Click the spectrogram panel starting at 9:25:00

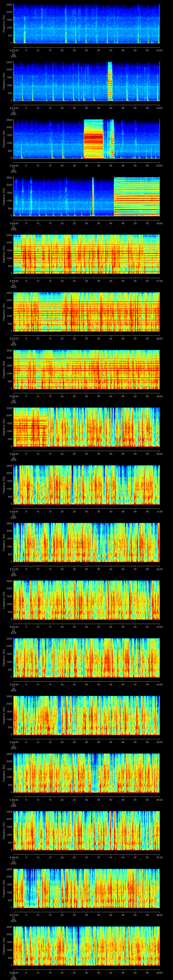tap(86, 196)
